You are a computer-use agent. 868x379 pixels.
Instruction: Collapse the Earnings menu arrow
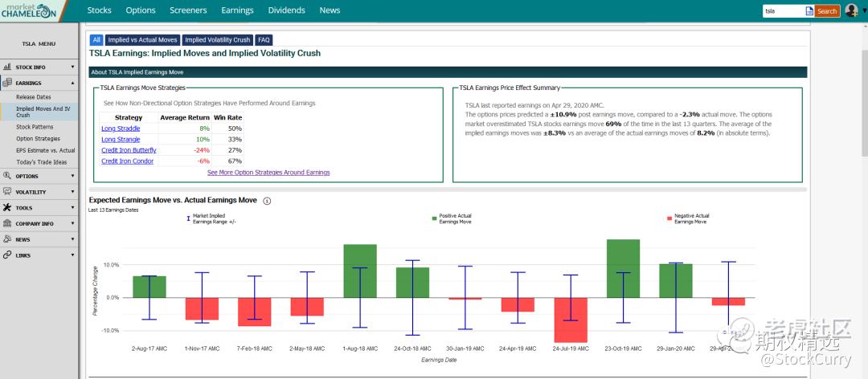coord(72,83)
